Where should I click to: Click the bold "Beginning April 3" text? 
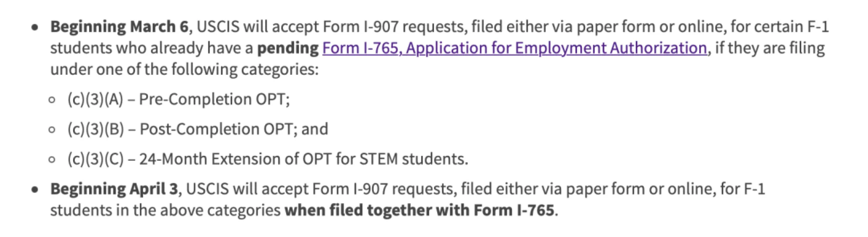(x=114, y=189)
